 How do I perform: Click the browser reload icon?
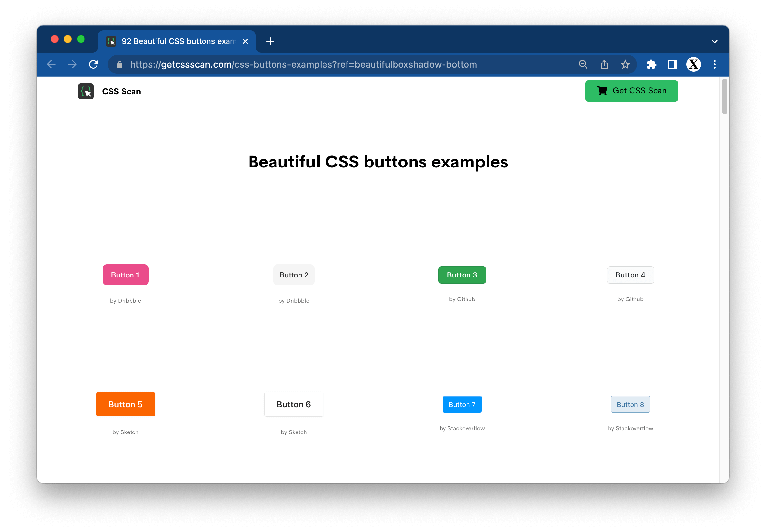94,64
